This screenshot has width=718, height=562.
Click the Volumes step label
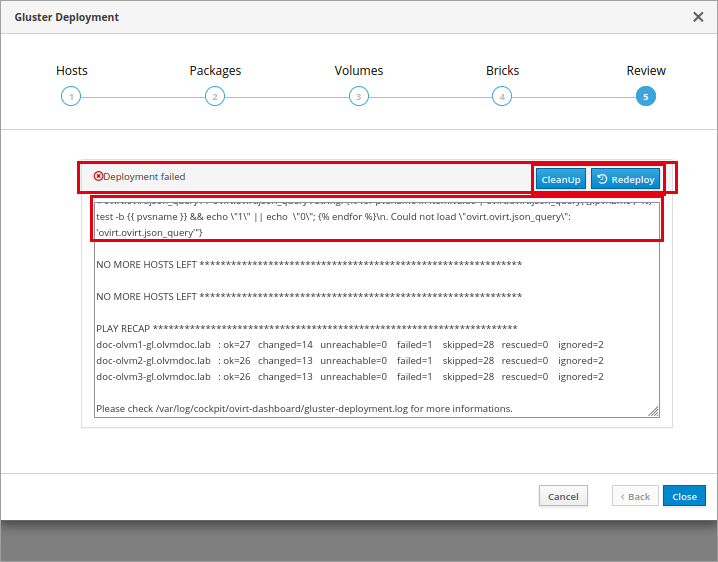point(359,71)
